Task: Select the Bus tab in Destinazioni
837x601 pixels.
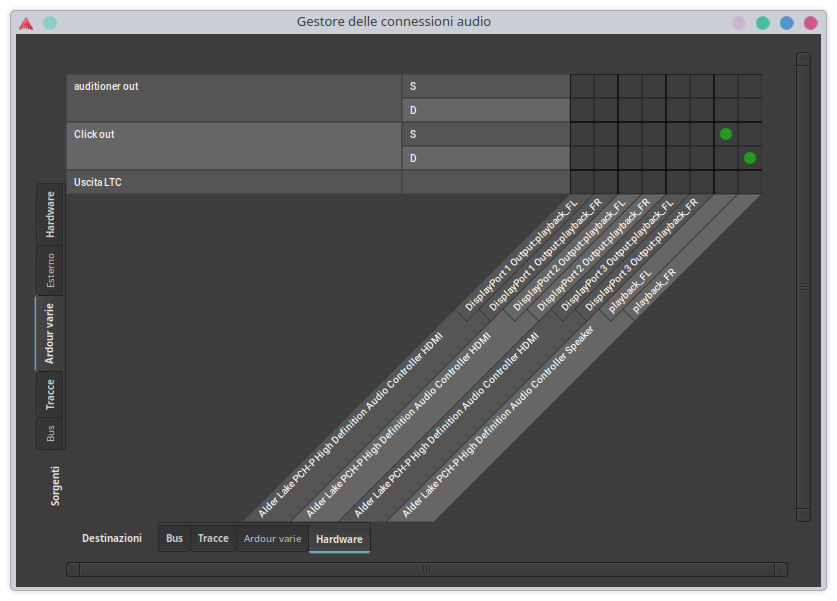Action: point(174,538)
